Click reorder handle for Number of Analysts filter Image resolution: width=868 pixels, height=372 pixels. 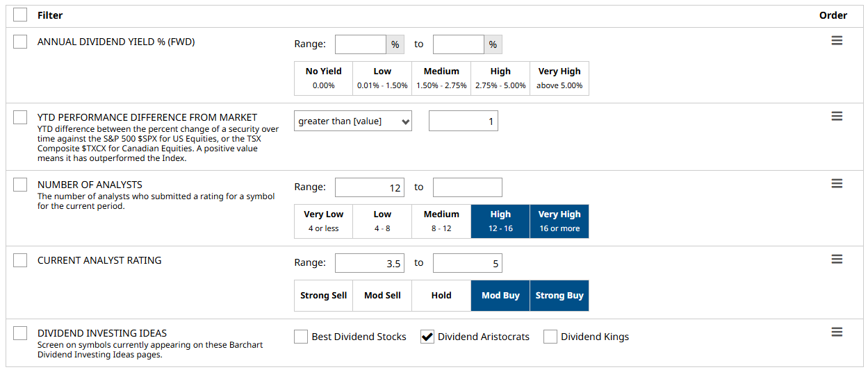[x=837, y=183]
